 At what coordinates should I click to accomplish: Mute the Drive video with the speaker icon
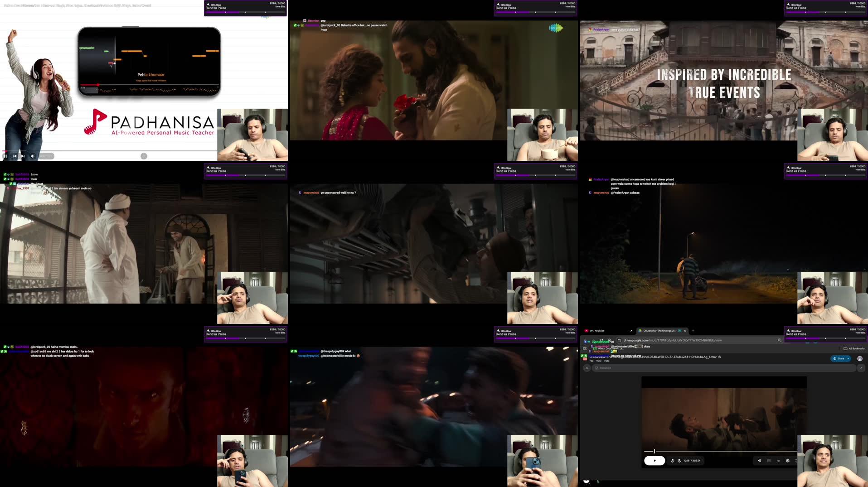point(759,461)
